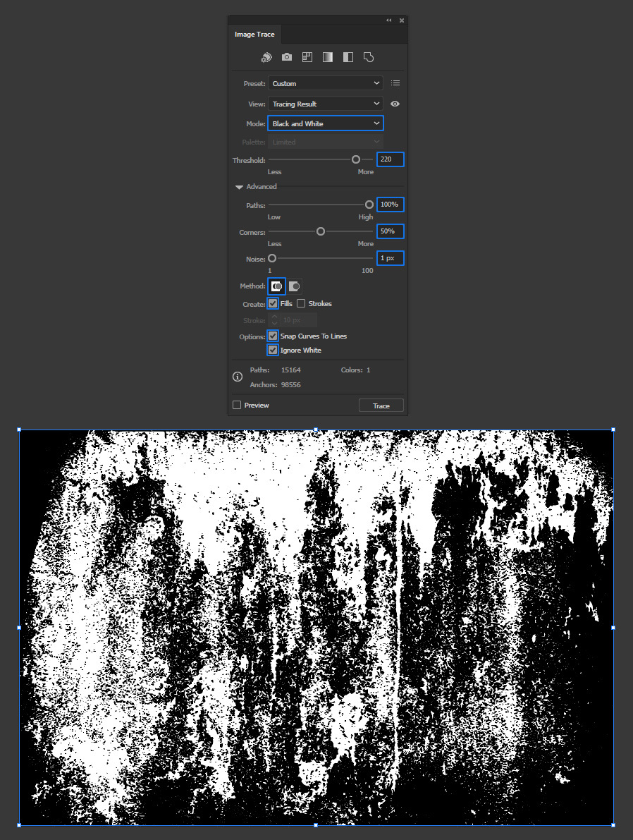This screenshot has height=840, width=633.
Task: Collapse the Advanced section triangle
Action: (240, 187)
